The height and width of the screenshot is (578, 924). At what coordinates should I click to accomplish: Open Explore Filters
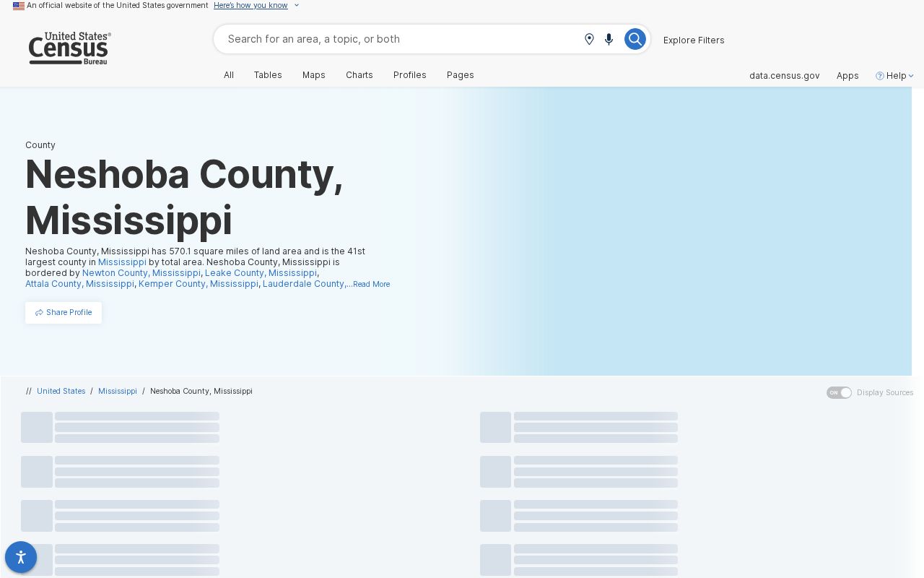pos(694,40)
